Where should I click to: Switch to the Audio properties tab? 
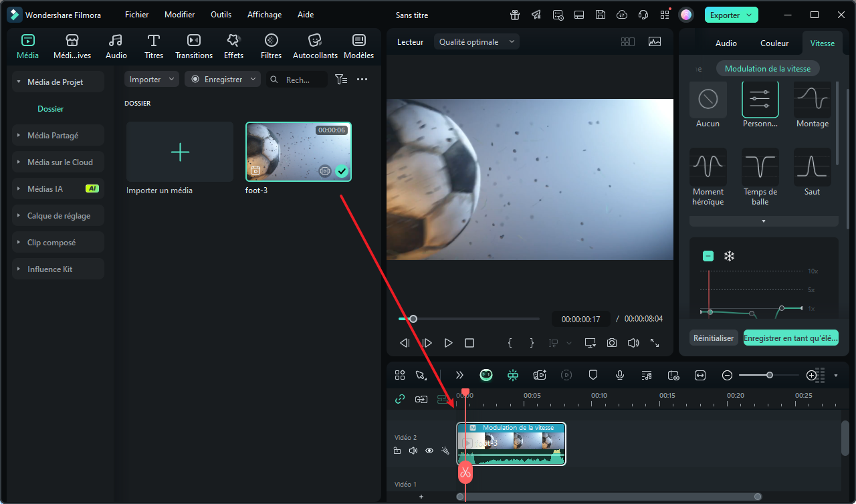click(x=726, y=43)
